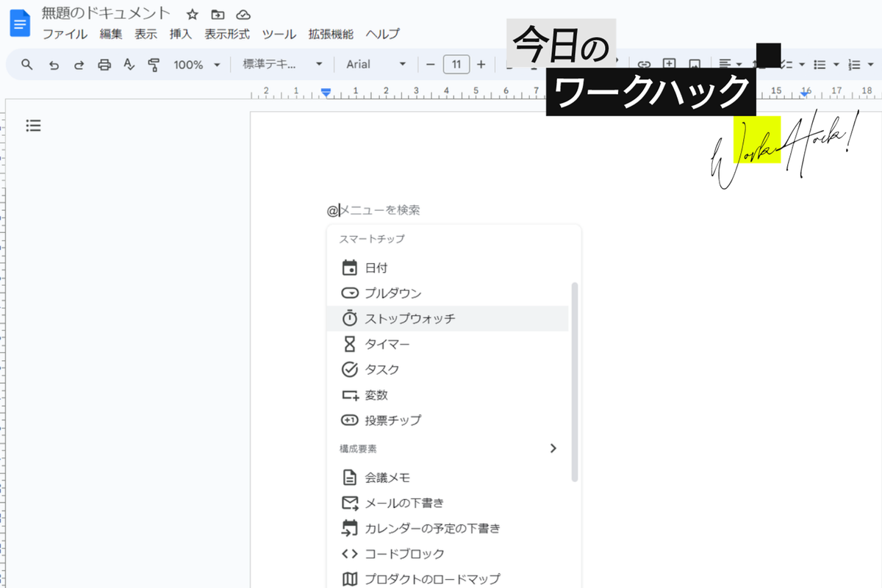This screenshot has height=588, width=882.
Task: Insert a プルダウン chip
Action: point(448,293)
